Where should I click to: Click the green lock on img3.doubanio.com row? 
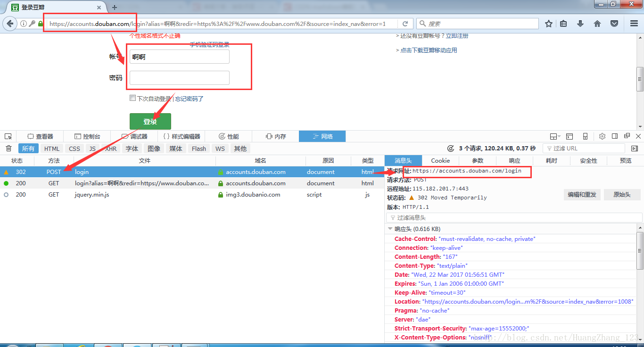(221, 195)
